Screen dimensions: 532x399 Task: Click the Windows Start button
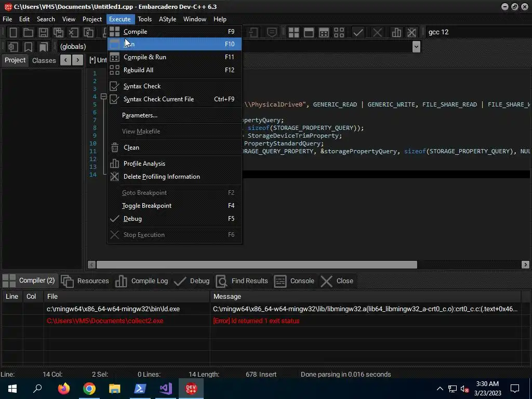(12, 389)
